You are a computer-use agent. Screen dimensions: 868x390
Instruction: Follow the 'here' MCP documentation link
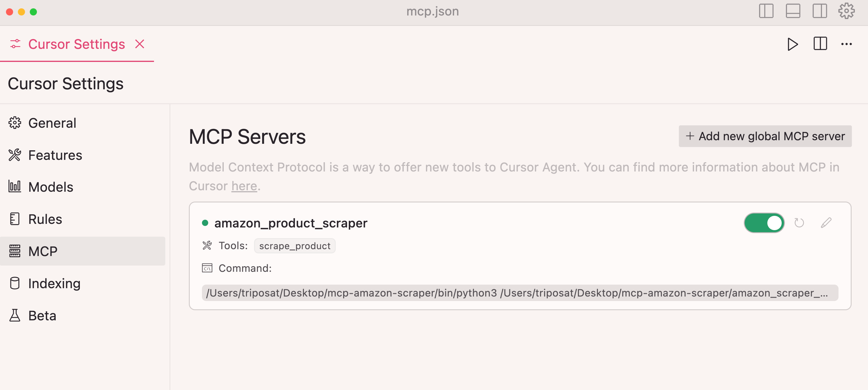[x=244, y=186]
